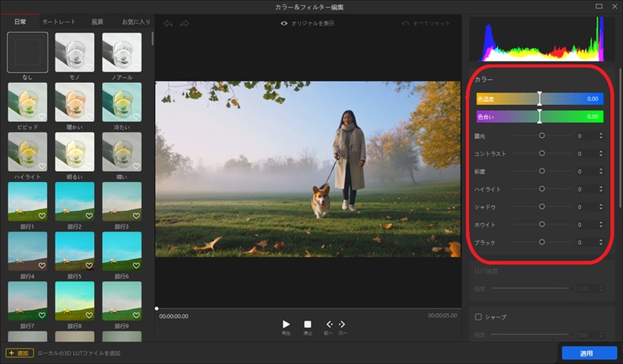This screenshot has height=364, width=623.
Task: Click the シャドウ slider knob
Action: pos(542,206)
